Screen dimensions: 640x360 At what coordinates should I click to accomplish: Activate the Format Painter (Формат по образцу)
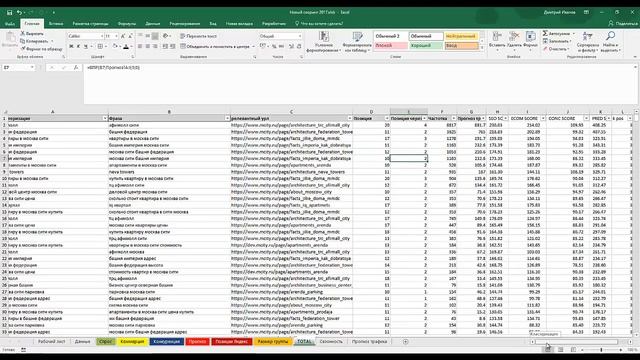point(41,49)
